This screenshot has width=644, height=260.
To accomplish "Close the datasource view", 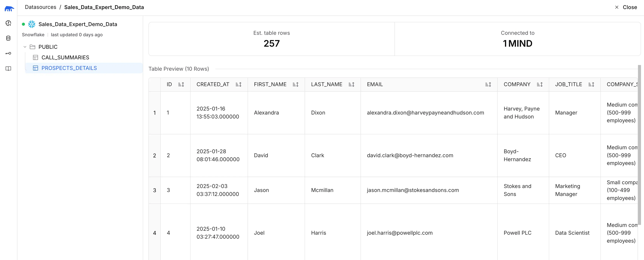I will (x=626, y=7).
